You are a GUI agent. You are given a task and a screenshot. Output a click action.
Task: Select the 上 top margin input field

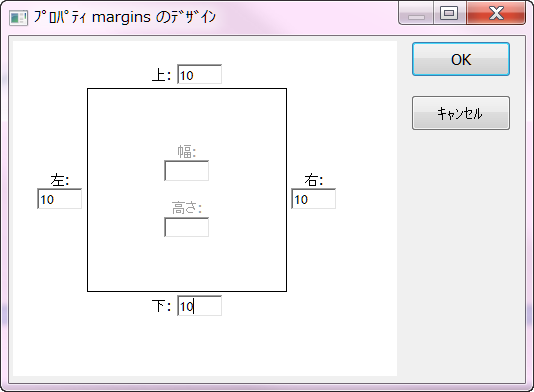(x=200, y=74)
